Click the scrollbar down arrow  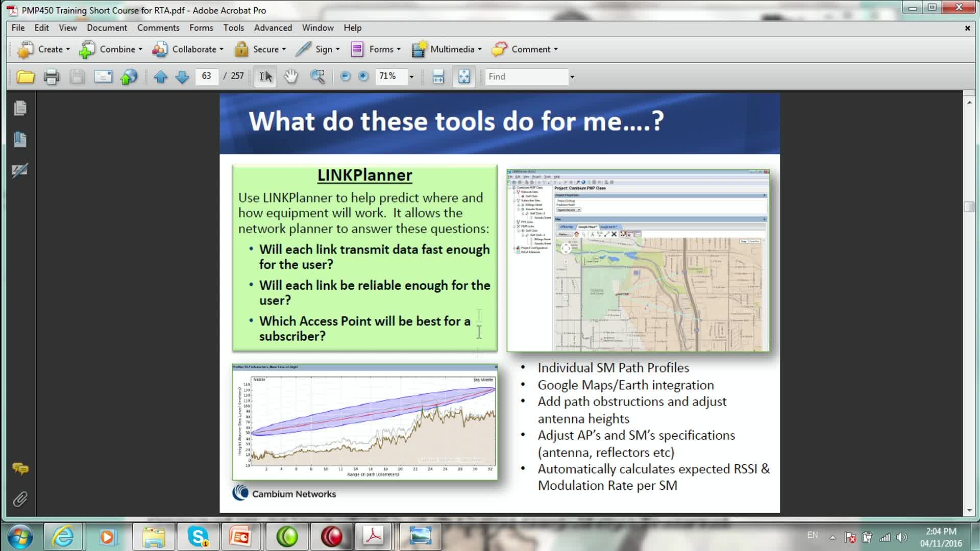(x=969, y=510)
